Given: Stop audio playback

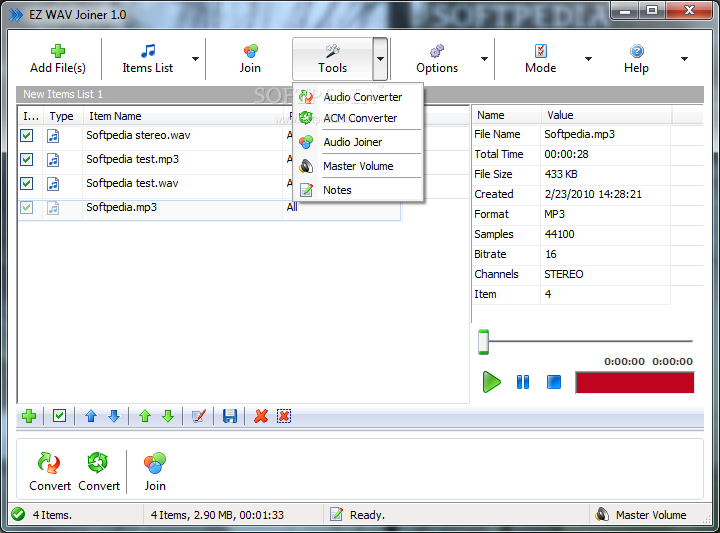Looking at the screenshot, I should (554, 382).
